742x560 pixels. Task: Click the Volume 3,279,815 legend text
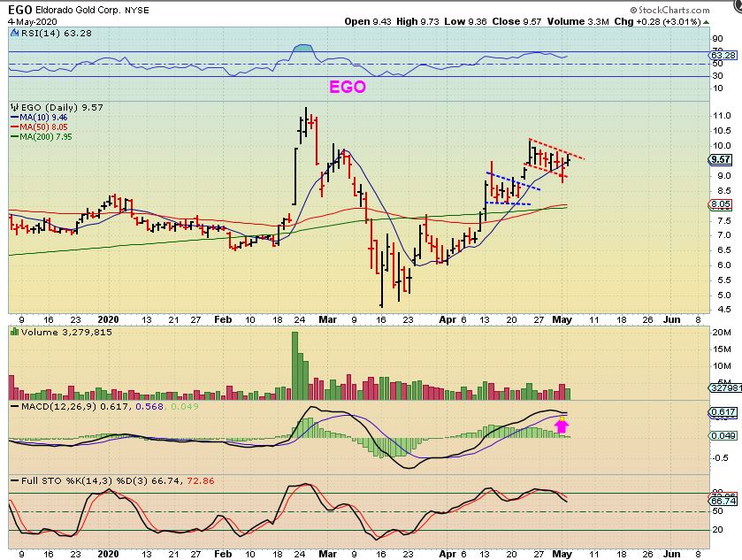[x=66, y=333]
